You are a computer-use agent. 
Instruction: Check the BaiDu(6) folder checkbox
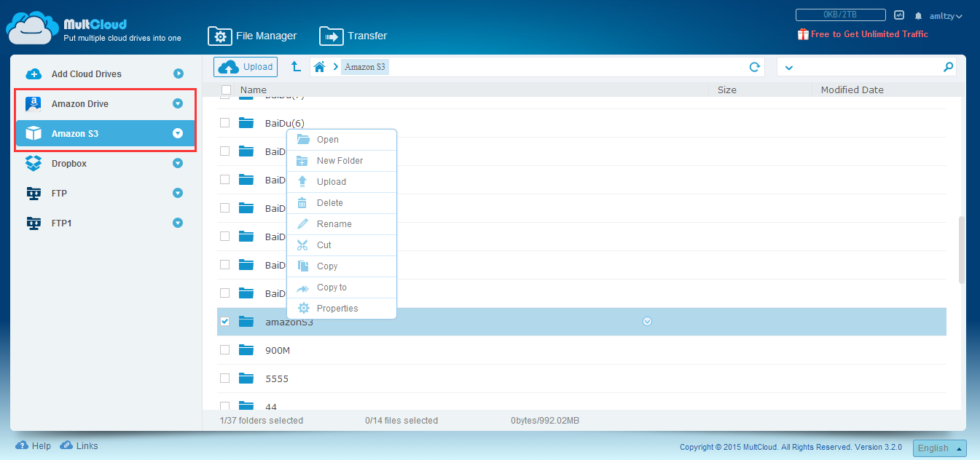point(225,123)
